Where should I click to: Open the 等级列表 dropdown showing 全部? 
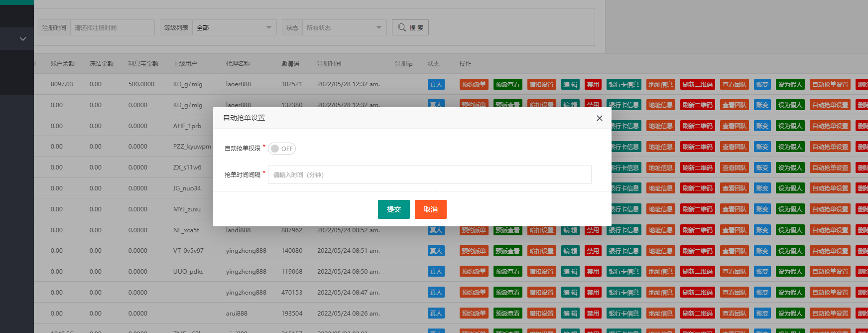tap(235, 27)
